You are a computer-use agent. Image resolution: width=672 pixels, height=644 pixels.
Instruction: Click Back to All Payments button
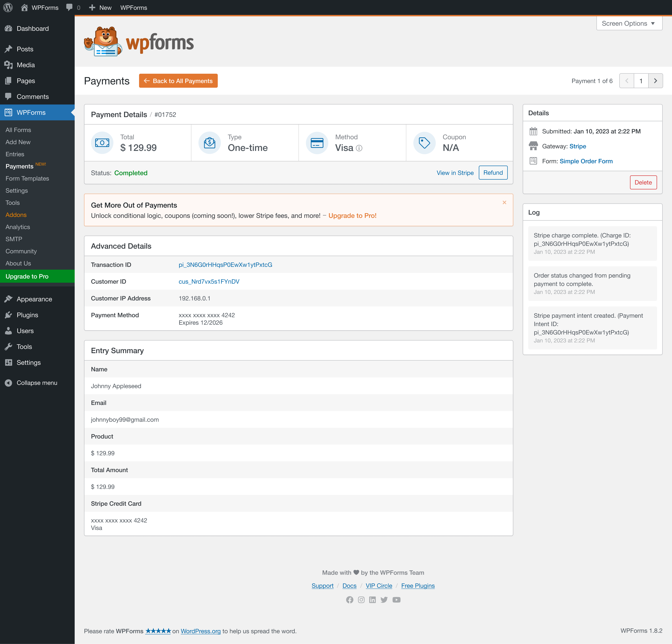(x=178, y=81)
